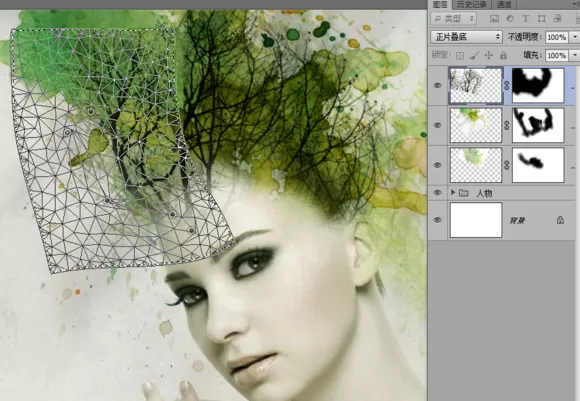
Task: Select the lowest puppet warp pin on mesh
Action: [191, 230]
